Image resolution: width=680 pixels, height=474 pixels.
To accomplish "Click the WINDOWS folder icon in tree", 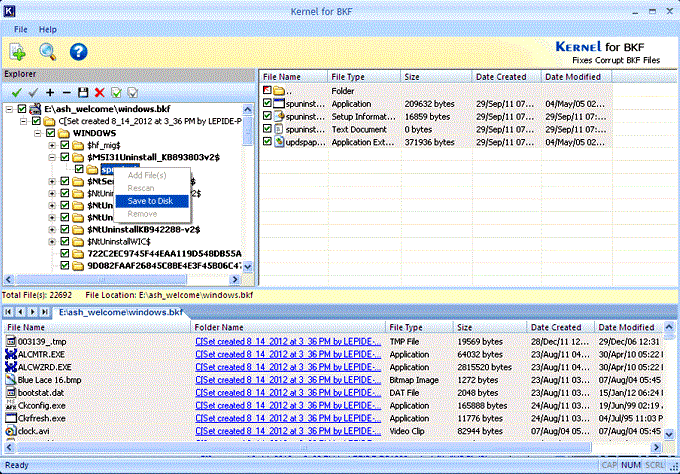I will pos(64,133).
